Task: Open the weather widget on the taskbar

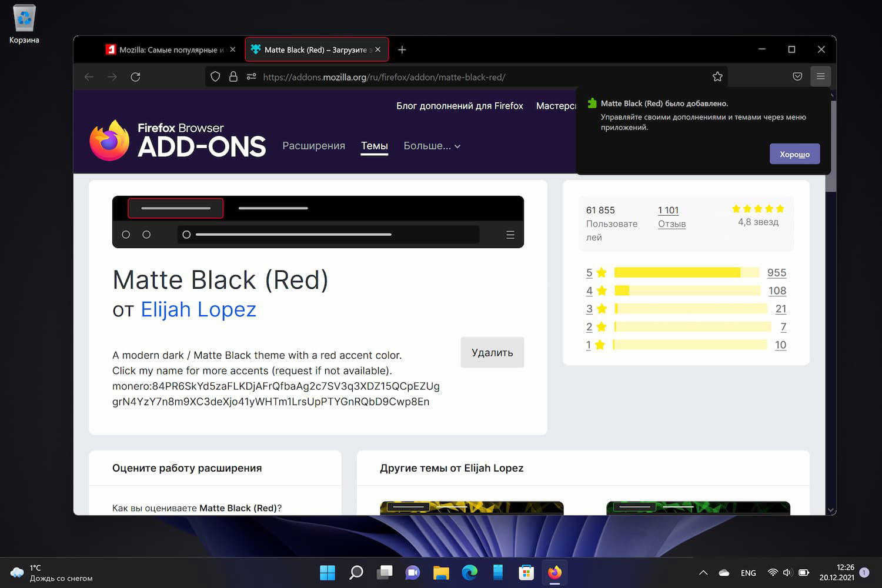Action: point(52,573)
